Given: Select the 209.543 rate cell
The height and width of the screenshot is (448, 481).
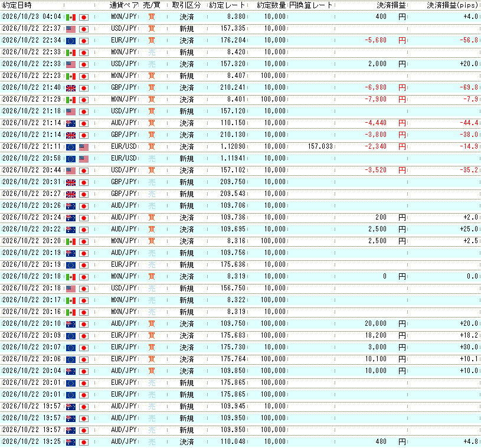Looking at the screenshot, I should tap(233, 194).
